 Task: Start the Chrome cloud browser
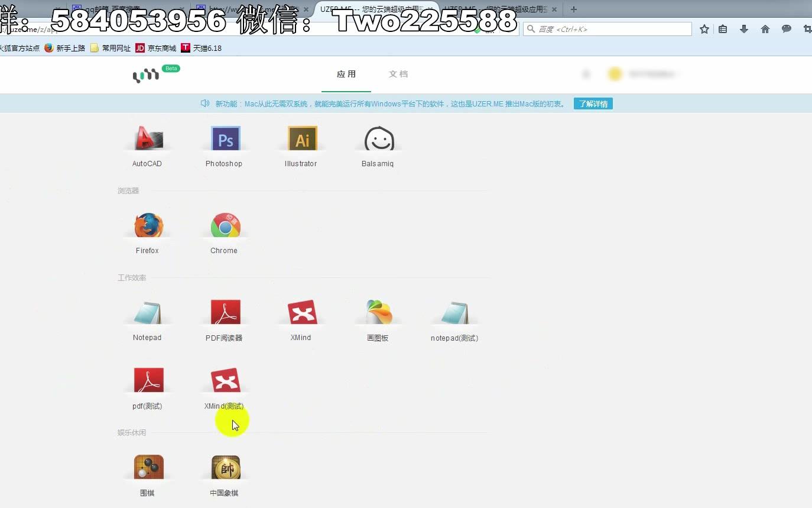(225, 227)
